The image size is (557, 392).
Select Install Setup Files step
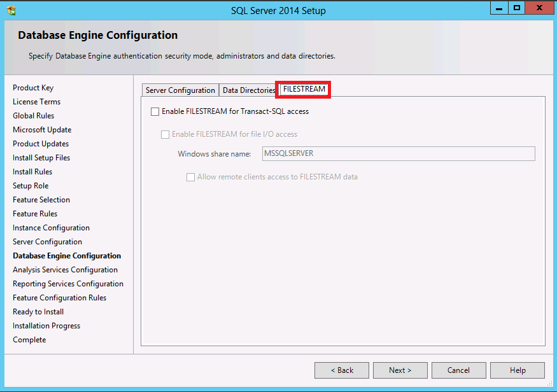[41, 158]
